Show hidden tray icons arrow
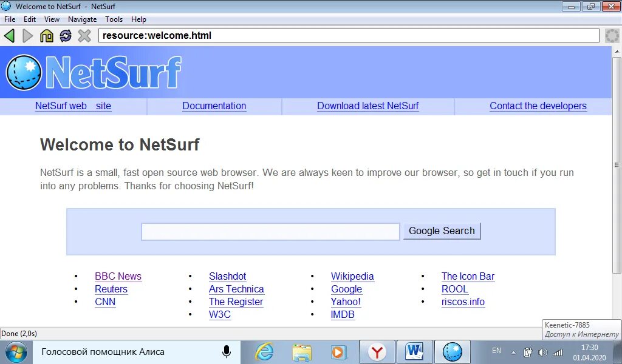Screen dimensions: 622x364 [514, 352]
